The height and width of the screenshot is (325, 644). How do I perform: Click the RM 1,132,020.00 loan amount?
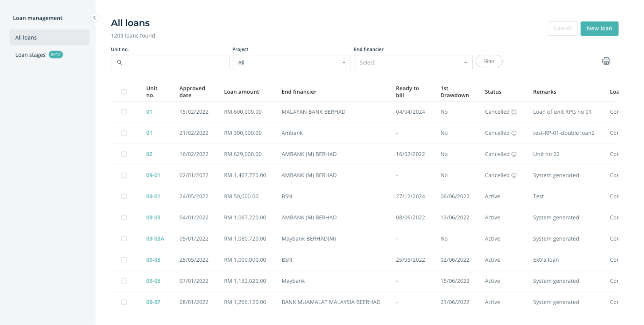tap(245, 281)
